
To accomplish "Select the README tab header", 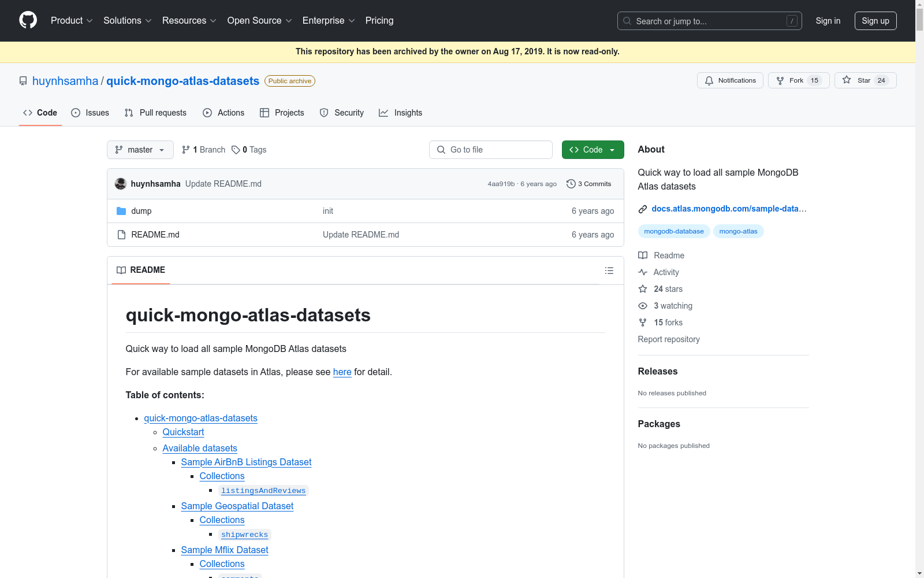I will pyautogui.click(x=141, y=270).
